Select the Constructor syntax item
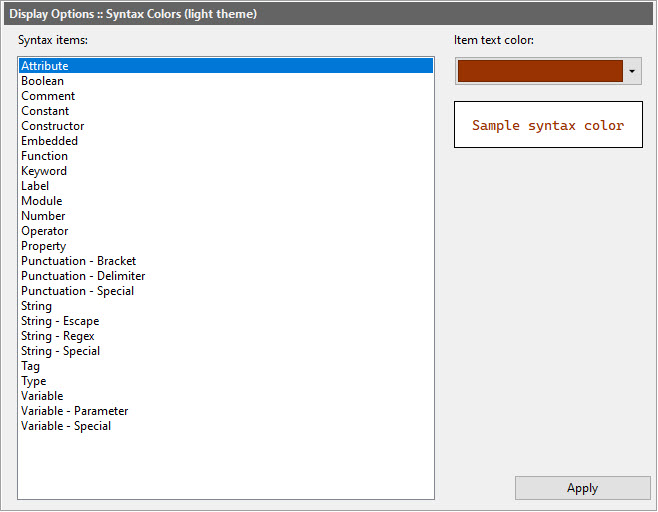This screenshot has height=512, width=658. (x=226, y=126)
